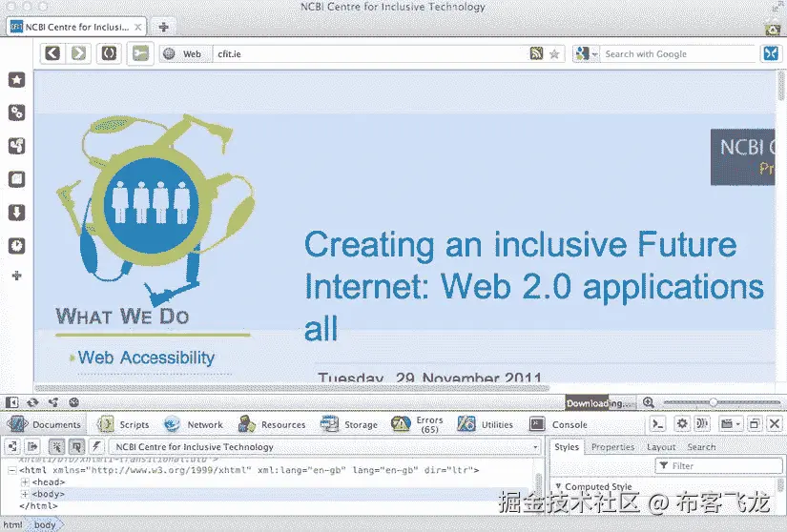Viewport: 787px width, 532px height.
Task: Switch to the Scripts tab
Action: [x=123, y=424]
